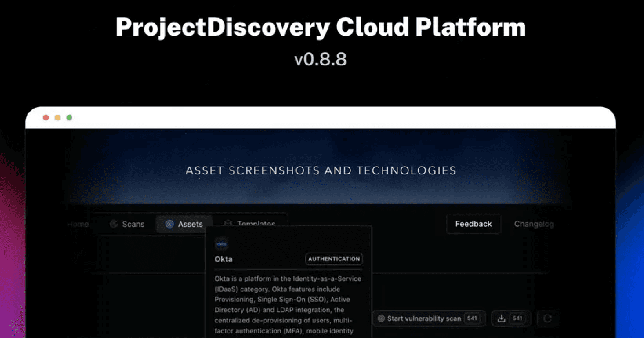Click the Okta logo icon
Image resolution: width=644 pixels, height=338 pixels.
click(221, 244)
